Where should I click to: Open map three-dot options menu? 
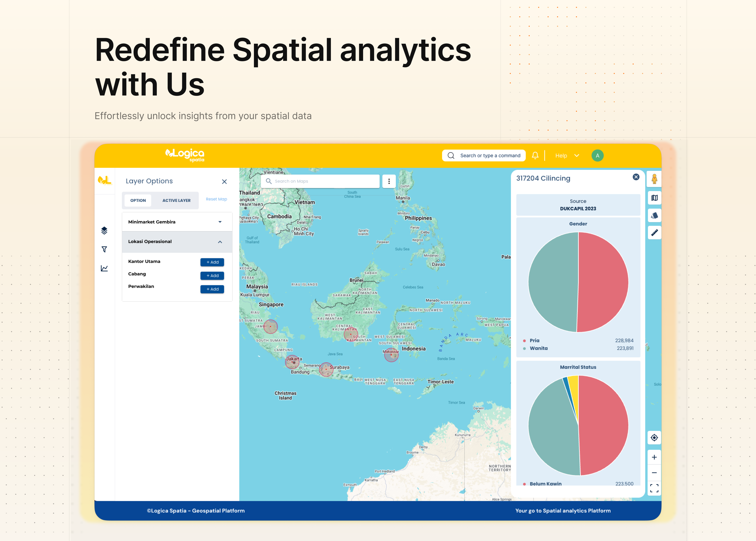389,181
